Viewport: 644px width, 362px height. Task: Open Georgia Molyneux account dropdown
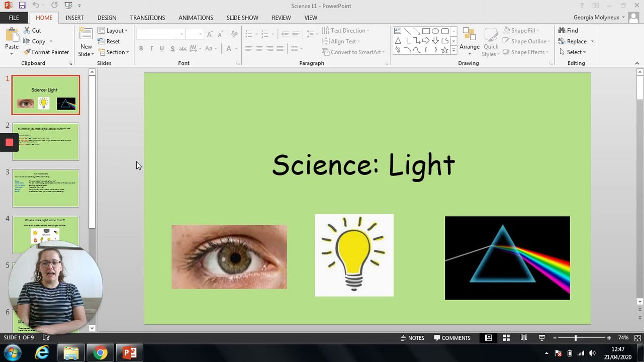point(599,17)
